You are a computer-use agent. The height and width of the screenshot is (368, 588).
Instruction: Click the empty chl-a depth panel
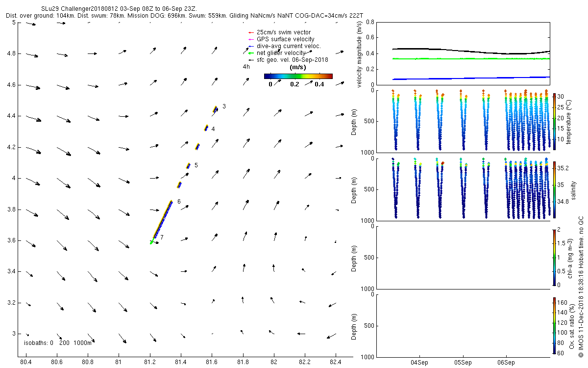463,258
